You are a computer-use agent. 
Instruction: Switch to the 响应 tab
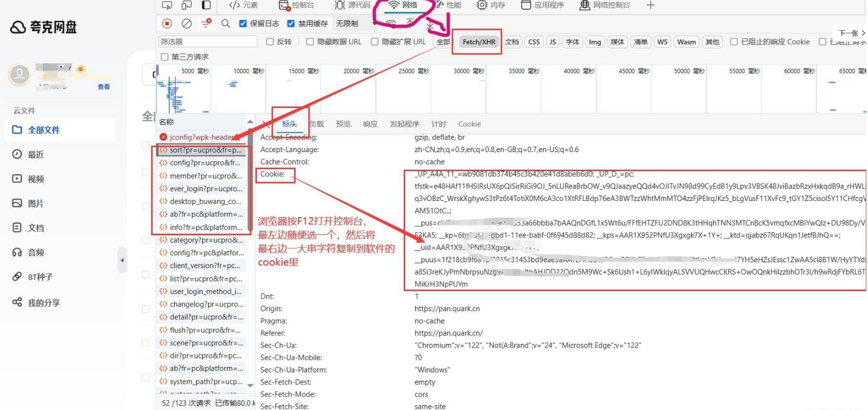tap(370, 124)
